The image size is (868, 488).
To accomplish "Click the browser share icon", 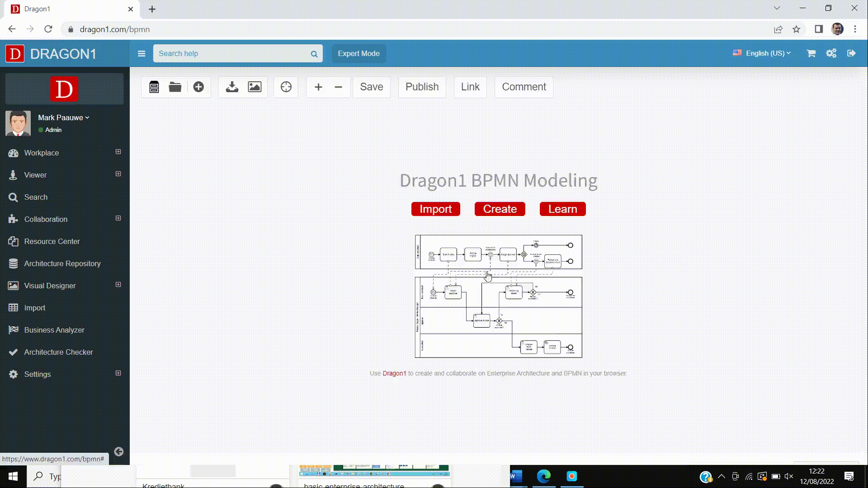I will coord(778,29).
